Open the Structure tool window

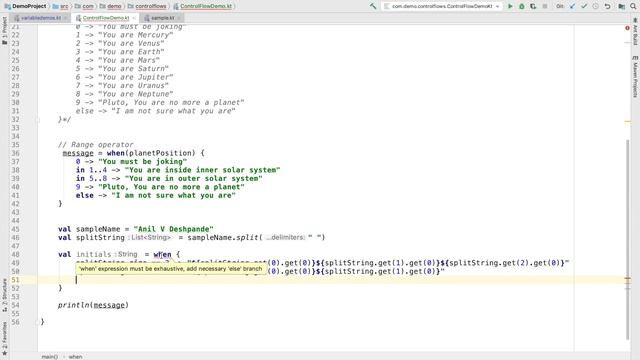4,295
